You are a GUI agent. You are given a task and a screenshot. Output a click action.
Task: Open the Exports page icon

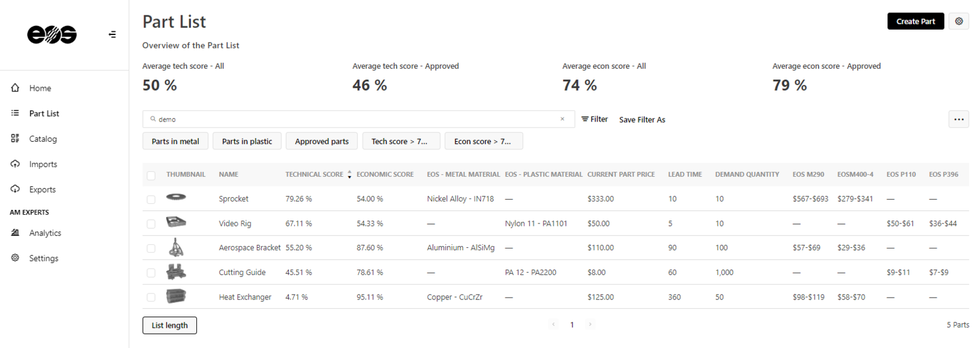pyautogui.click(x=15, y=190)
